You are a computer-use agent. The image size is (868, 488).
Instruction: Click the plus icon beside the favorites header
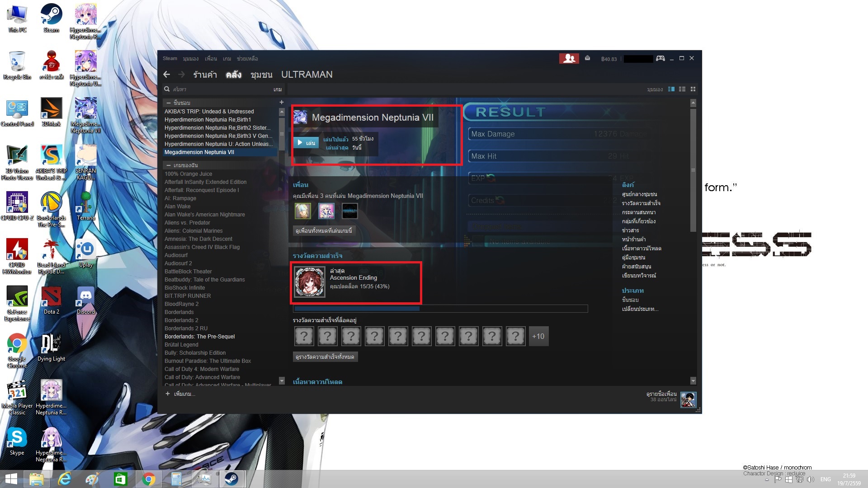click(282, 103)
